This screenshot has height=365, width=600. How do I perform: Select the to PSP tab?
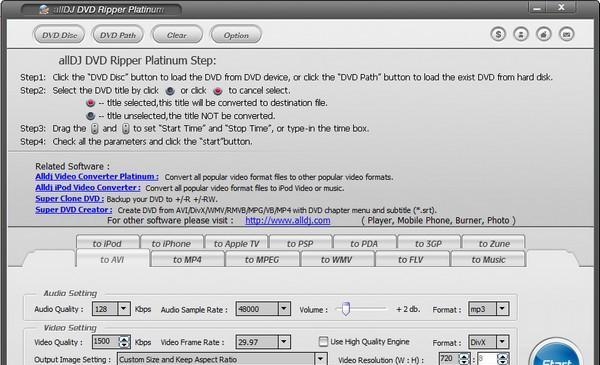point(300,243)
